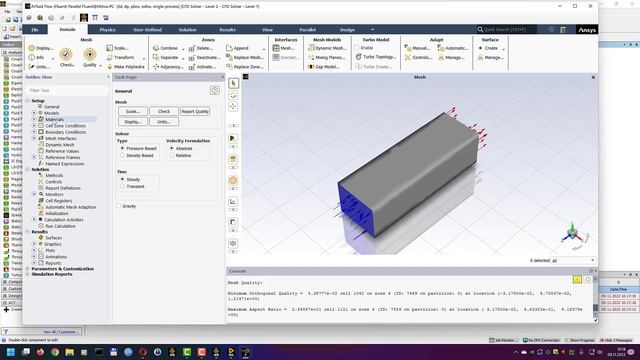Select Relative velocity formulation
Viewport: 640px width, 360px height.
(172, 156)
